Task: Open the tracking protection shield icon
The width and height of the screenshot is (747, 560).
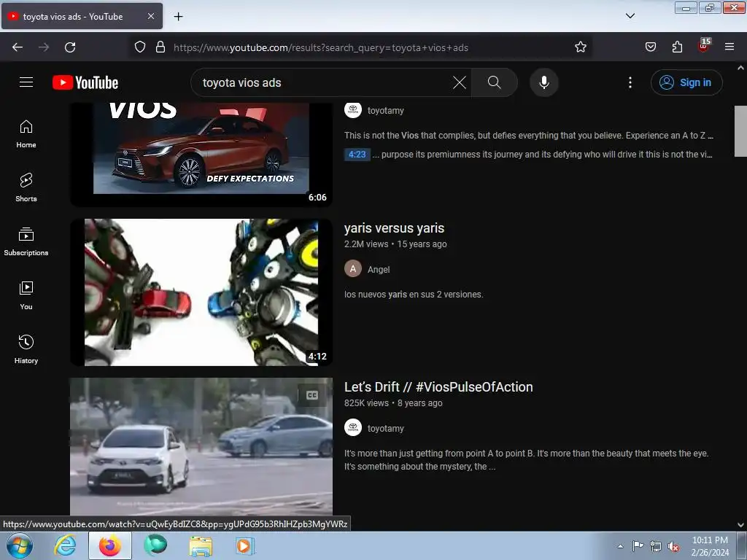Action: pyautogui.click(x=139, y=47)
